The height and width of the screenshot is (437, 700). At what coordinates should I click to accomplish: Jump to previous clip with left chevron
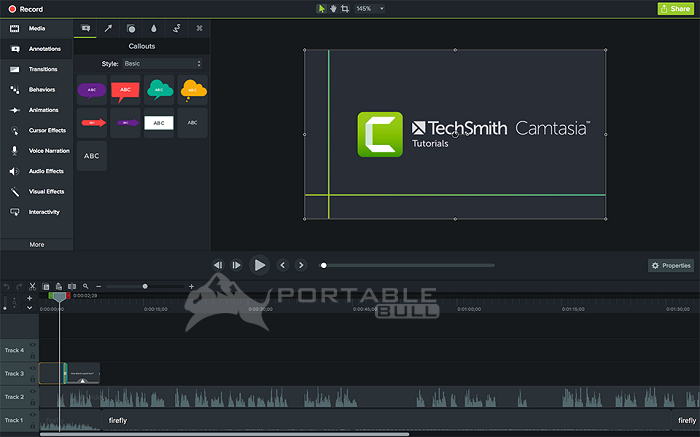[282, 265]
